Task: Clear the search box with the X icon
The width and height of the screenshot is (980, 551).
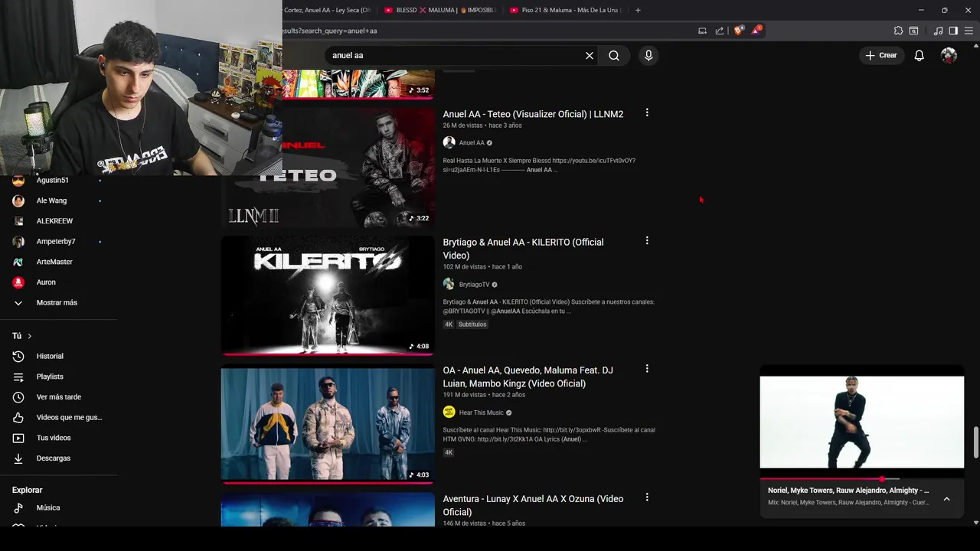Action: click(x=590, y=55)
